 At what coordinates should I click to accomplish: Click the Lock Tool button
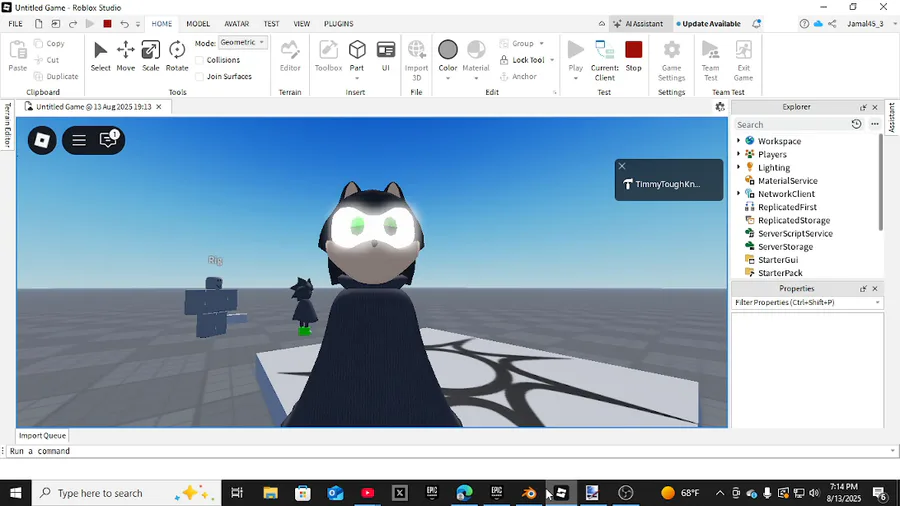522,60
